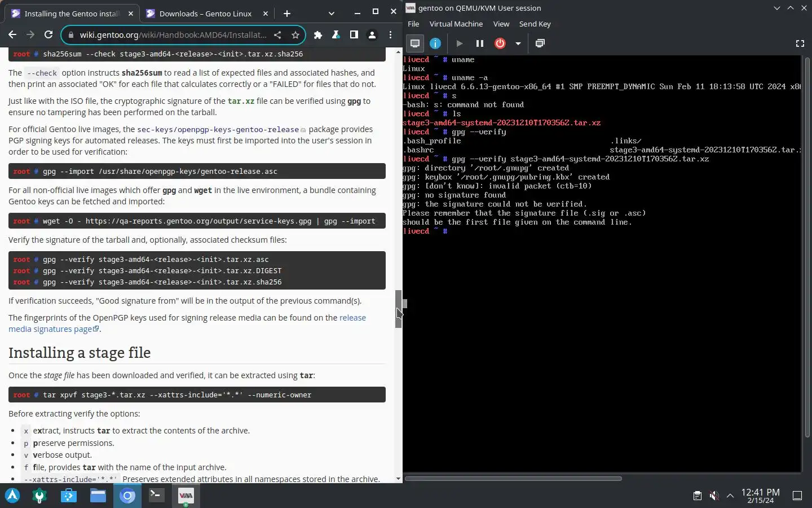Switch to Downloads – Gentoo Linux tab
Screen dimensions: 812x508
[206, 14]
